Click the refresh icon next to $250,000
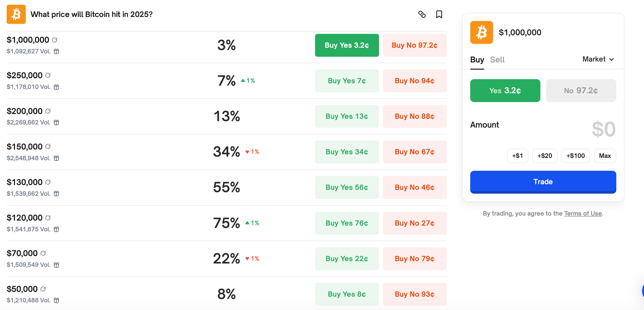 coord(48,75)
